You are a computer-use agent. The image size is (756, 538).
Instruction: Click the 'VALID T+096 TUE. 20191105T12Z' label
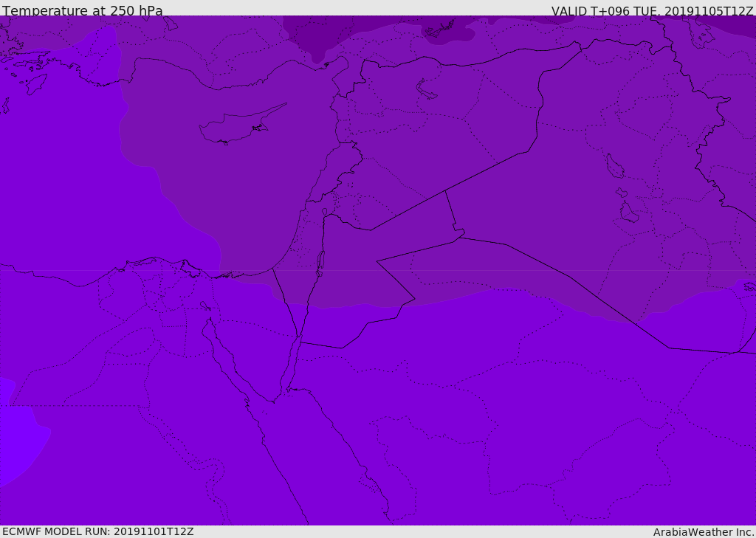pos(653,11)
